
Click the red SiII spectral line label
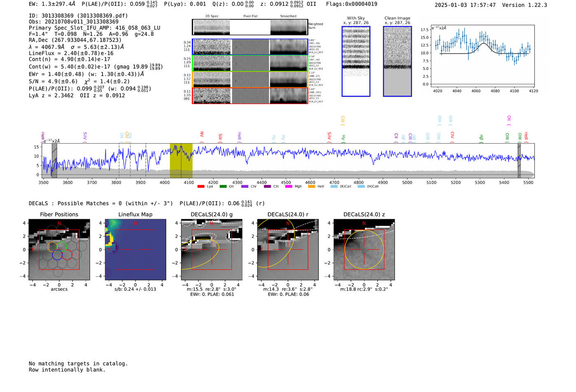pyautogui.click(x=221, y=137)
